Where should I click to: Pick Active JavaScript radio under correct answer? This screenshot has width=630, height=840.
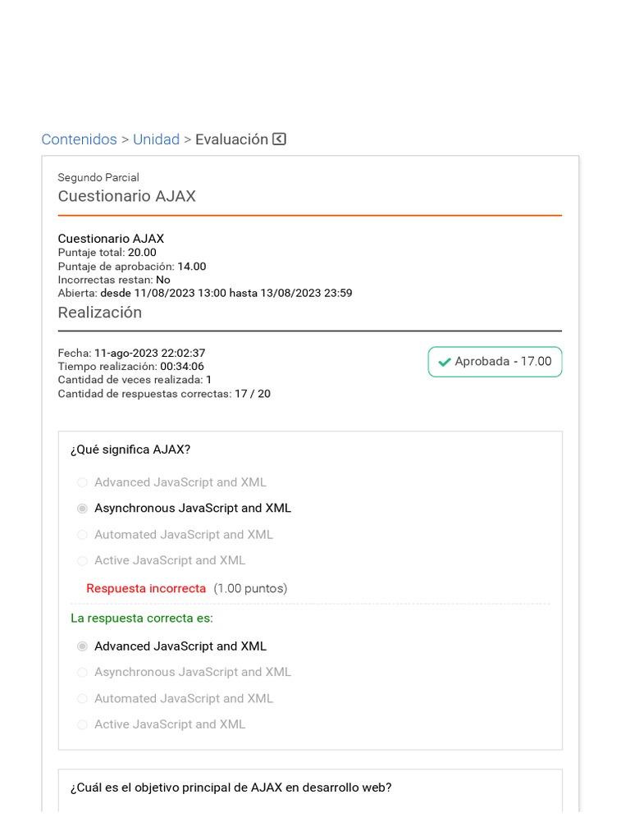coord(82,725)
